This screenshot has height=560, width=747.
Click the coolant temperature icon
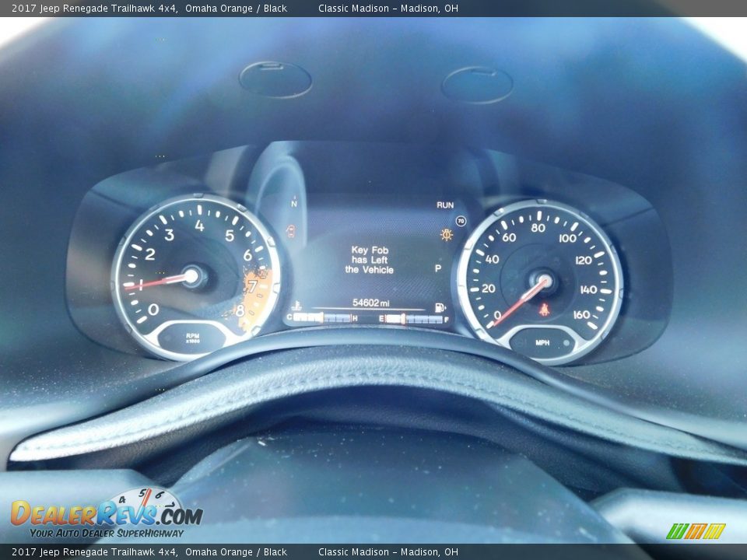click(x=298, y=306)
